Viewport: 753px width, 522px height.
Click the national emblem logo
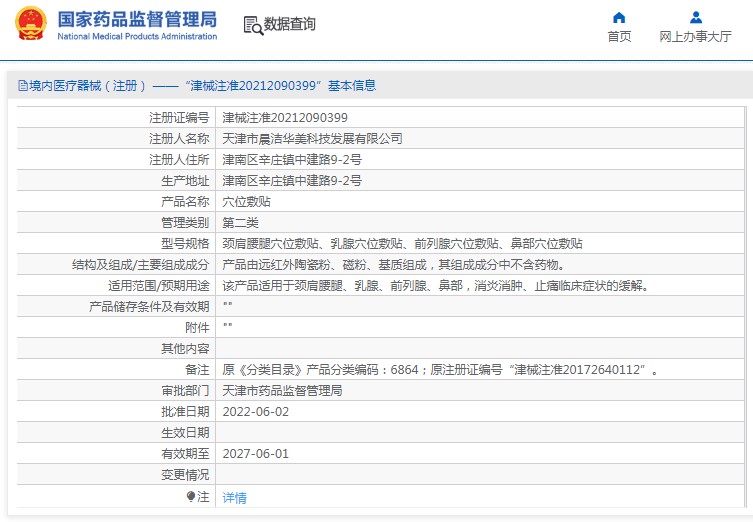point(31,23)
